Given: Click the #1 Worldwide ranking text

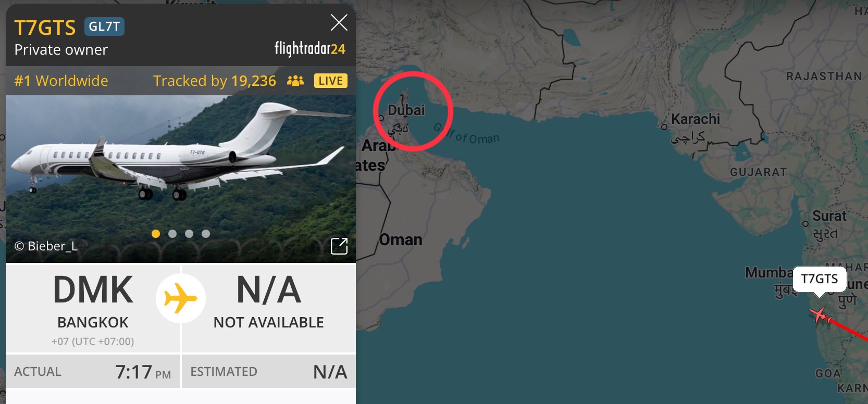Looking at the screenshot, I should (61, 81).
